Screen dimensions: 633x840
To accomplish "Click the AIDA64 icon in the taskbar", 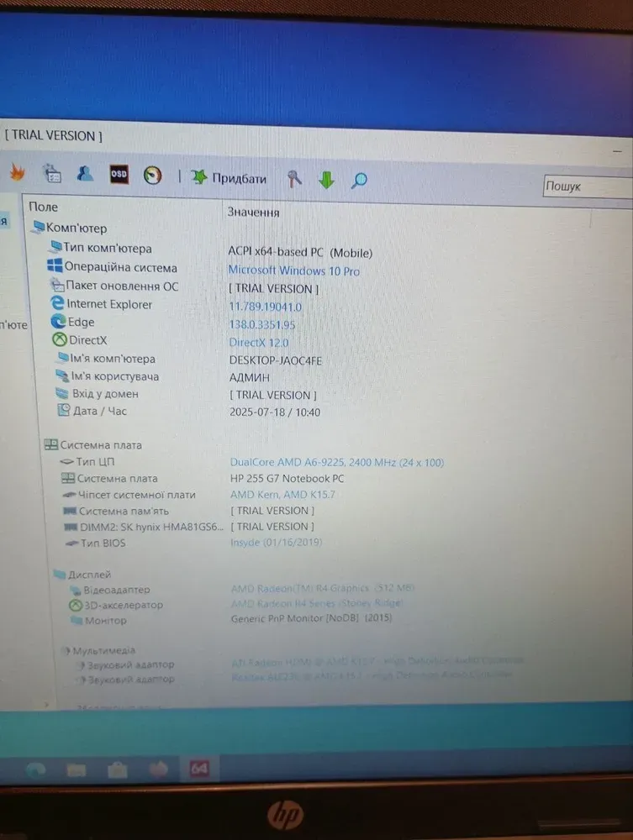I will [x=199, y=769].
